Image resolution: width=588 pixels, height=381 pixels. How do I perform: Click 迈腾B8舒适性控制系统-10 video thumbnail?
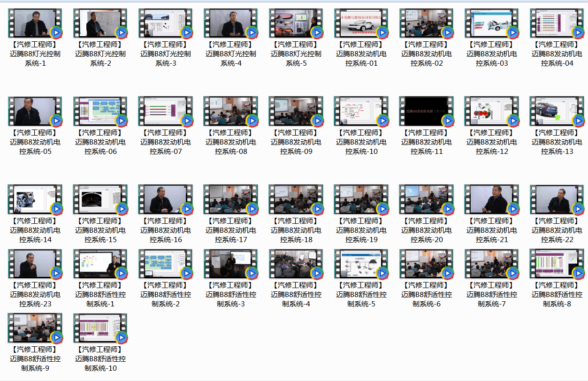click(x=100, y=328)
